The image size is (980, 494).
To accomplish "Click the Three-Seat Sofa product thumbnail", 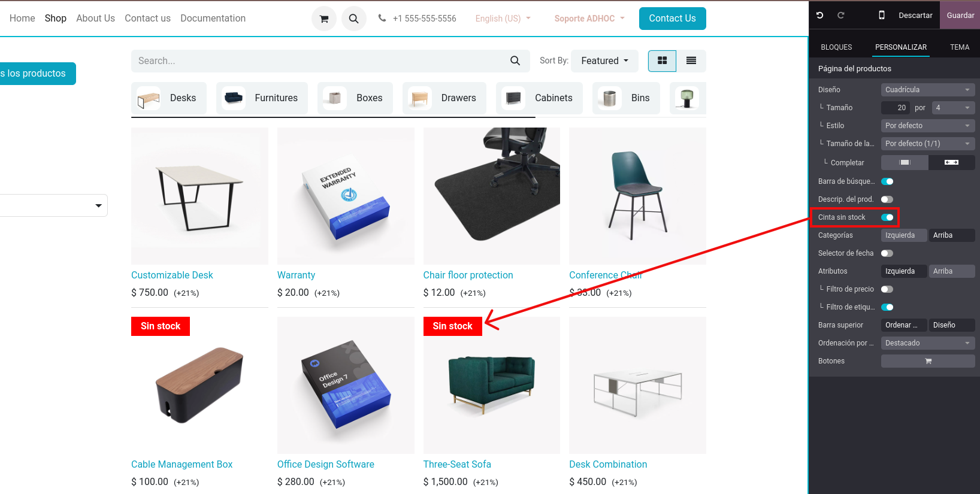I will pos(491,386).
